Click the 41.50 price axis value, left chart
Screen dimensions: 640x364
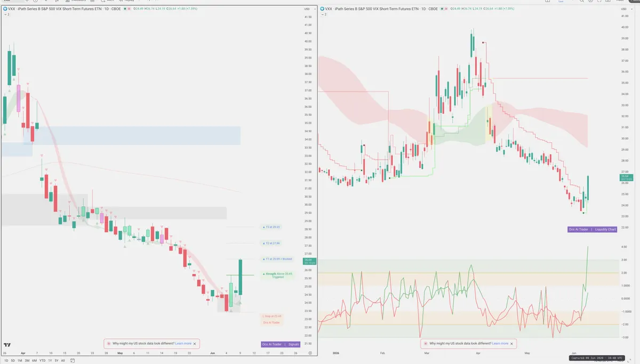[x=308, y=17]
